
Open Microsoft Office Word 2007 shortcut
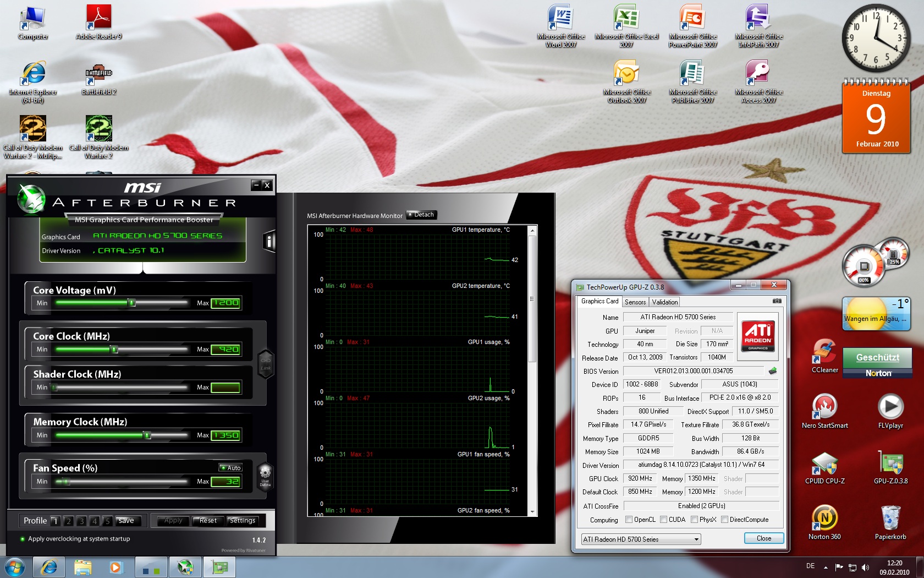(561, 26)
